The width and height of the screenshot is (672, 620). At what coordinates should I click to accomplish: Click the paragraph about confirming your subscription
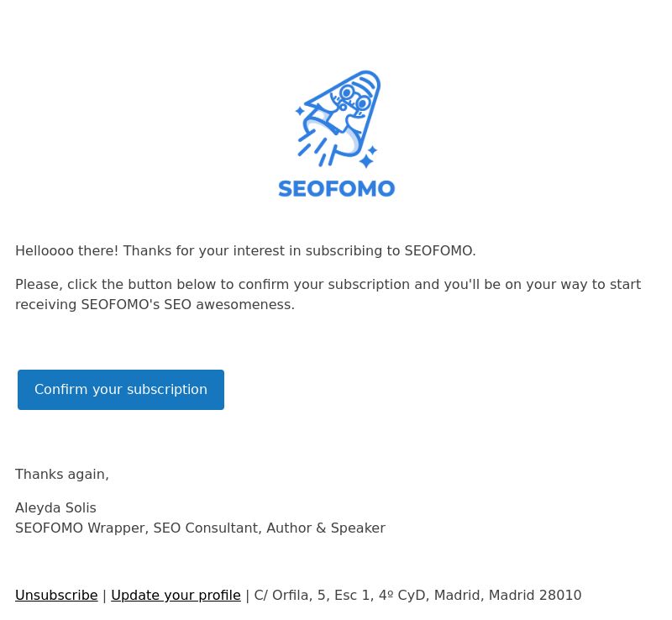click(x=328, y=295)
